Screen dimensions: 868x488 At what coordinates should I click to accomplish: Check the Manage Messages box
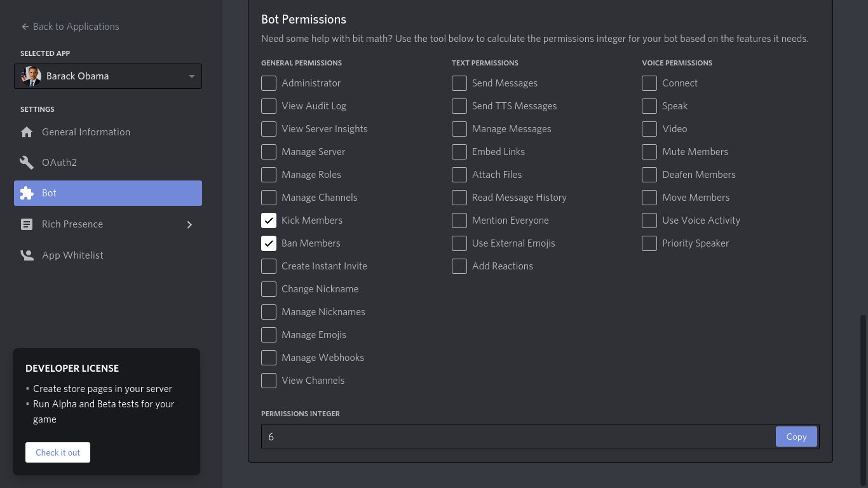pos(459,129)
